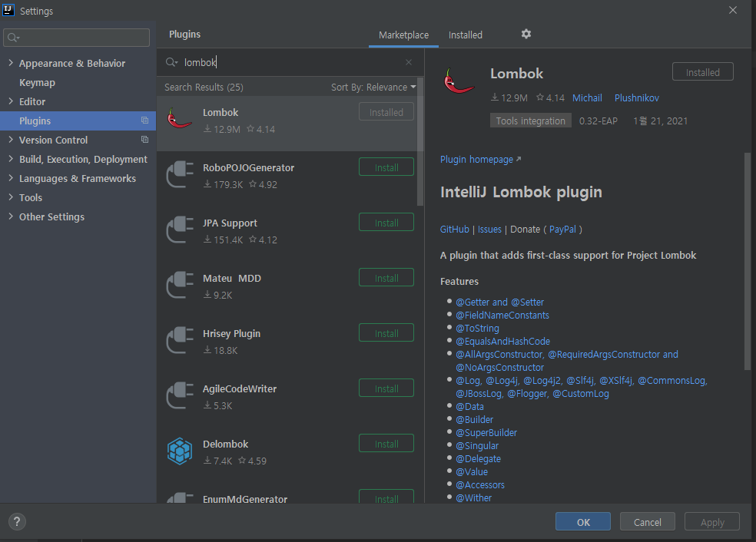Image resolution: width=756 pixels, height=542 pixels.
Task: Select Keymap in settings tree
Action: click(37, 82)
